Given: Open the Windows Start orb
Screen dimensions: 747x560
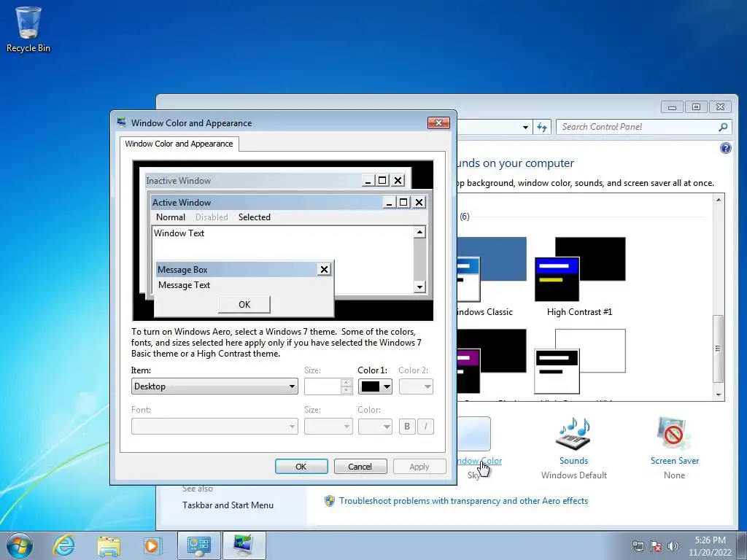Looking at the screenshot, I should tap(20, 545).
